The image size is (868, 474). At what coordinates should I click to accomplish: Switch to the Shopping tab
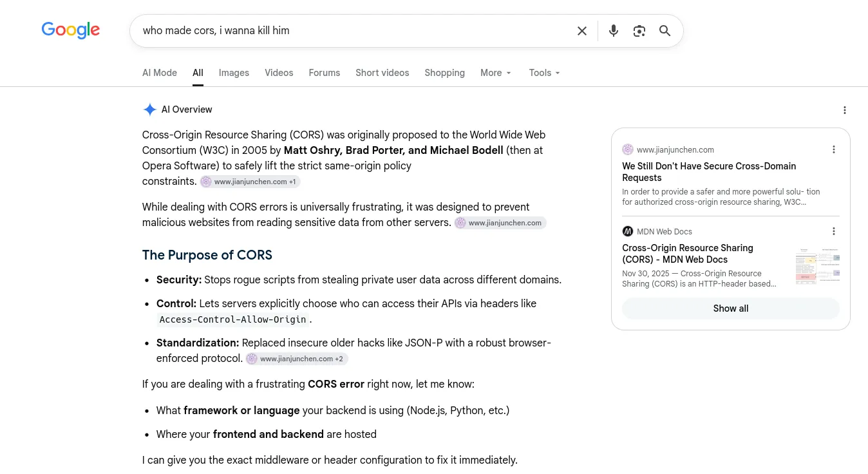coord(444,73)
